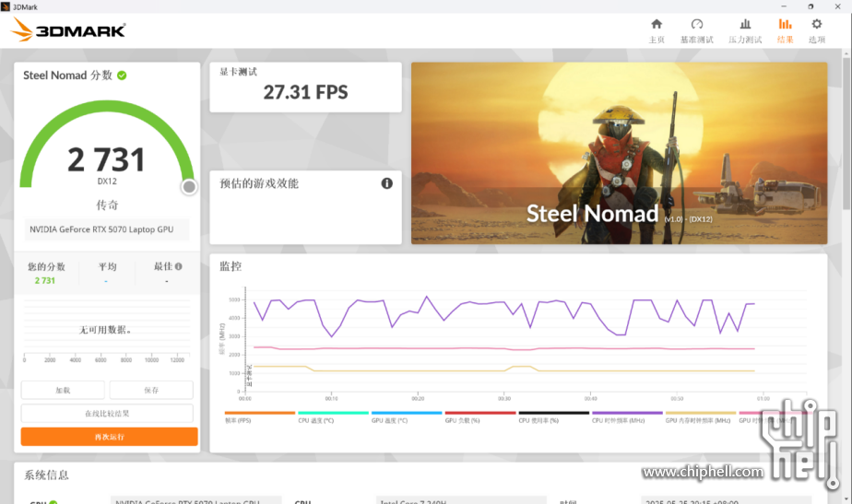Image resolution: width=852 pixels, height=504 pixels.
Task: Click the vertical scrollbar on the right
Action: click(x=846, y=133)
